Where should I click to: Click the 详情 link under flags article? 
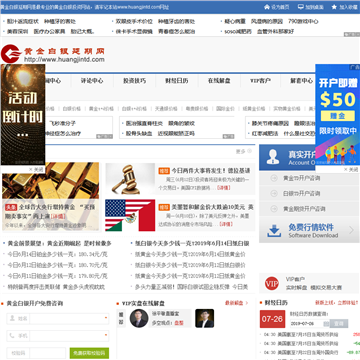click(x=226, y=224)
